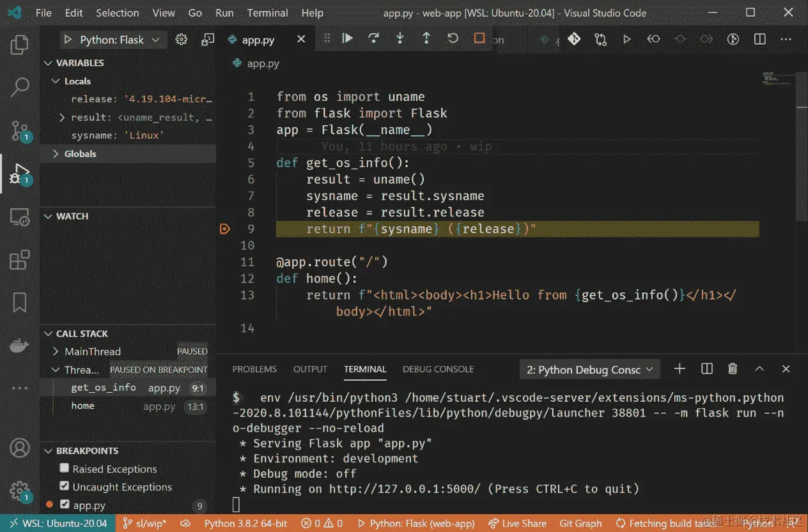
Task: Stop the debug session with the red square
Action: point(479,38)
